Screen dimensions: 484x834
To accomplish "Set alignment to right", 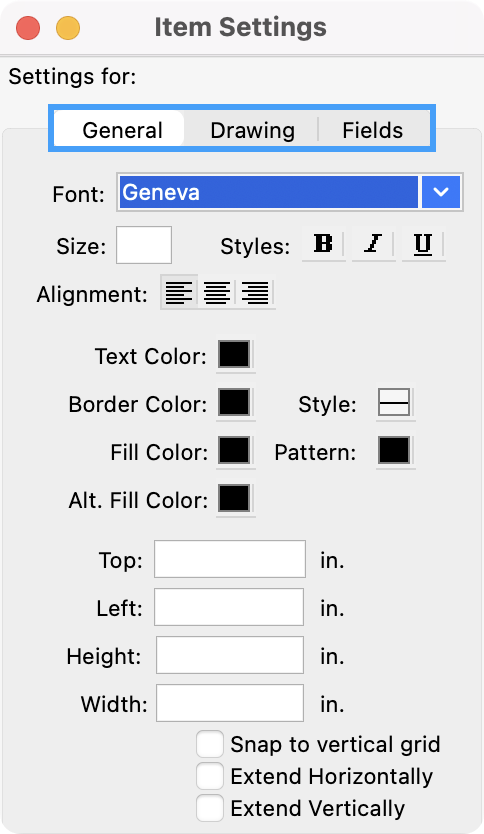I will point(255,292).
